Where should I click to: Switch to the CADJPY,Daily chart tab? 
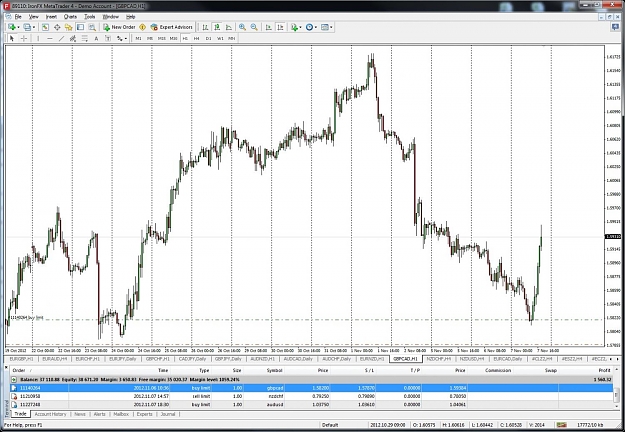pos(193,359)
